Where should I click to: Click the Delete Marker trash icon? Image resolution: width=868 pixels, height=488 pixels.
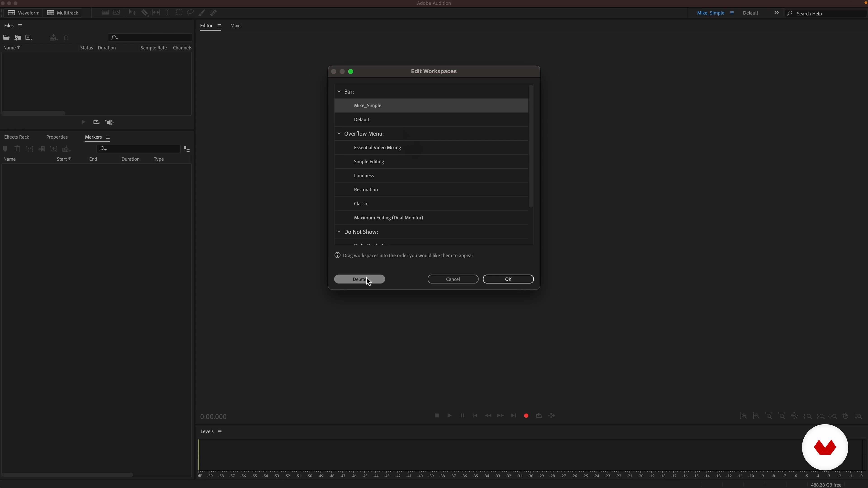pos(17,149)
